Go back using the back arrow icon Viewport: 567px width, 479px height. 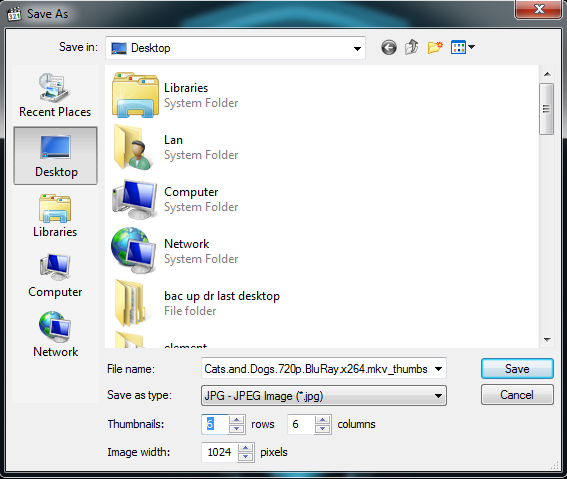click(389, 47)
